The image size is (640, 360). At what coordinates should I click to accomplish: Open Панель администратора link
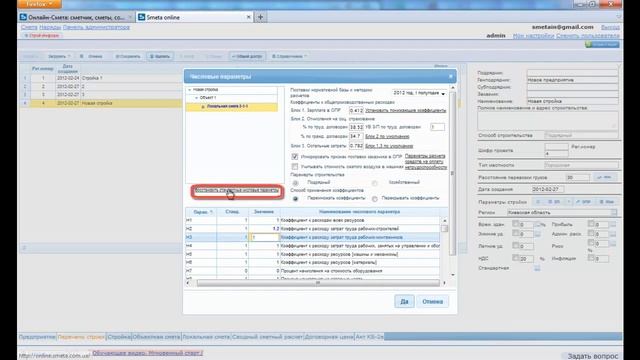click(96, 27)
